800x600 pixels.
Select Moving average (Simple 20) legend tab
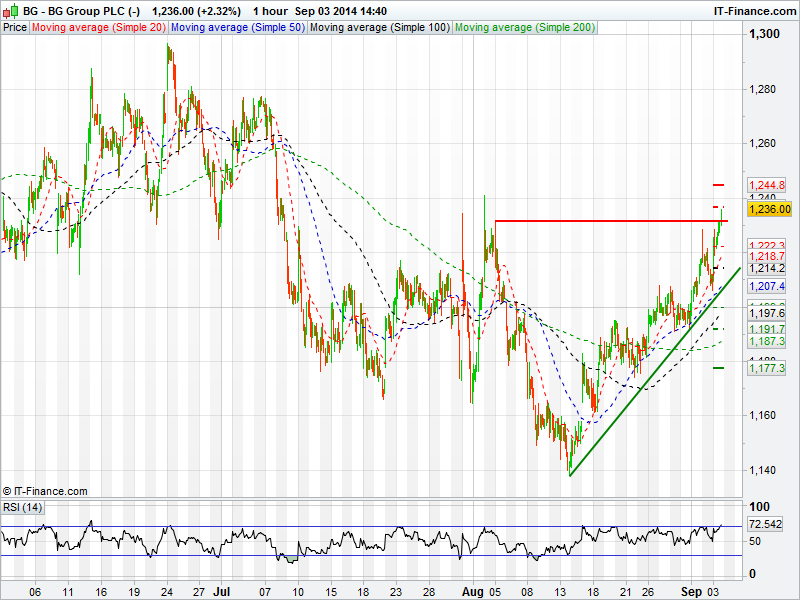[99, 28]
